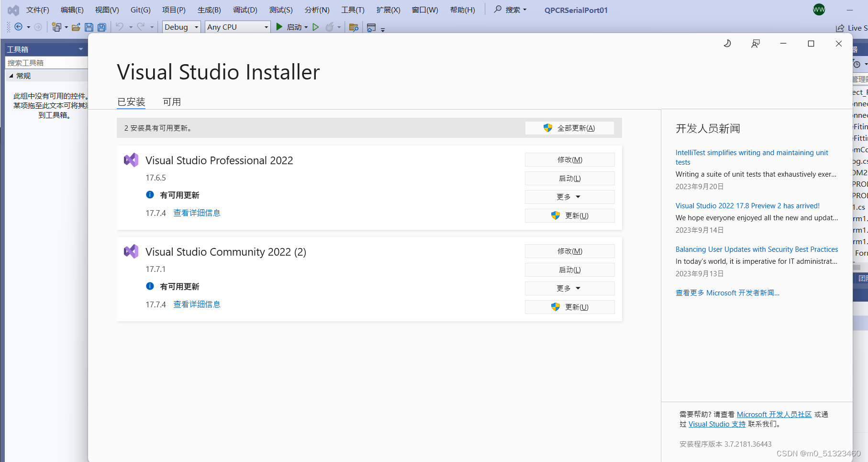This screenshot has width=868, height=462.
Task: Open 查看详细信息 link under Professional 2022
Action: click(x=197, y=213)
